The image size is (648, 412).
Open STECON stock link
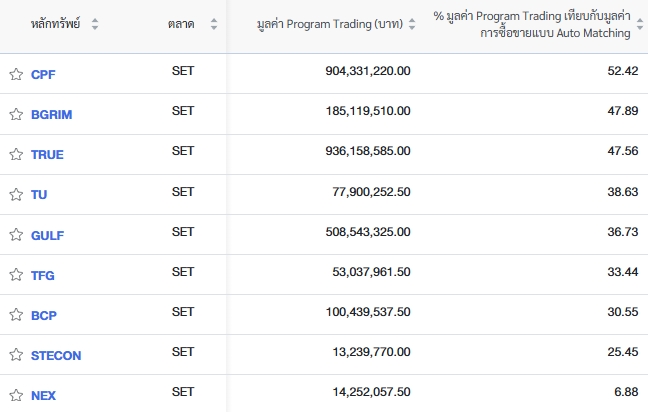(x=56, y=355)
